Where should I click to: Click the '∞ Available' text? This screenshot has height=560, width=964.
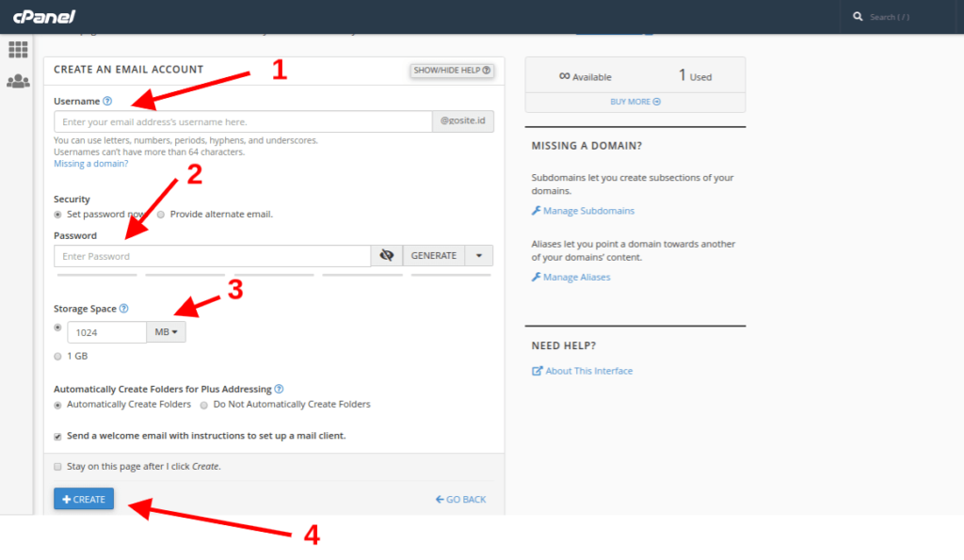click(585, 77)
